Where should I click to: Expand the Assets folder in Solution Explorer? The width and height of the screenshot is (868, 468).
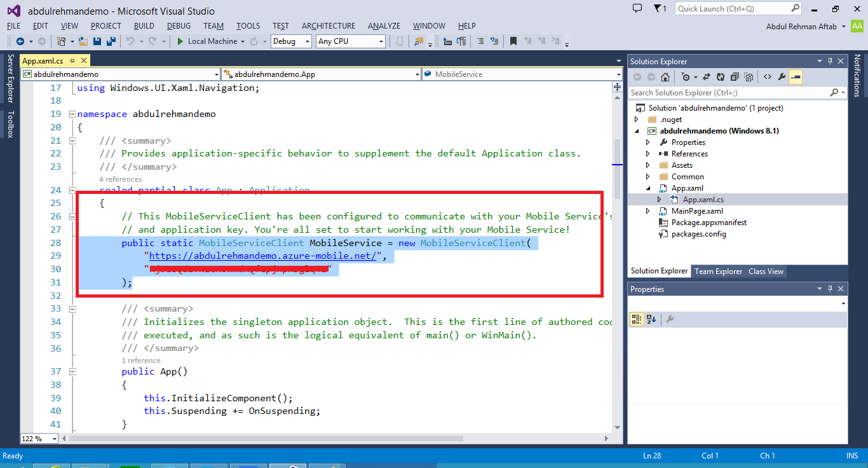coord(648,165)
